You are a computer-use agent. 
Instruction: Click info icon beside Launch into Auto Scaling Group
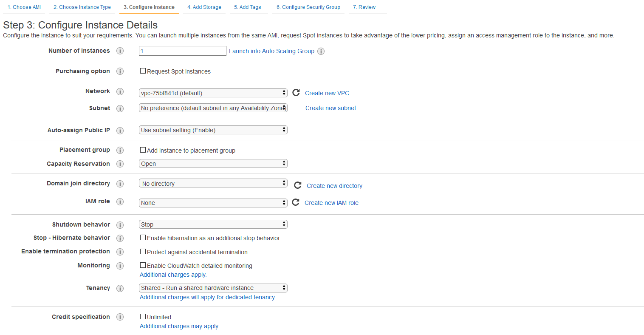click(x=321, y=51)
